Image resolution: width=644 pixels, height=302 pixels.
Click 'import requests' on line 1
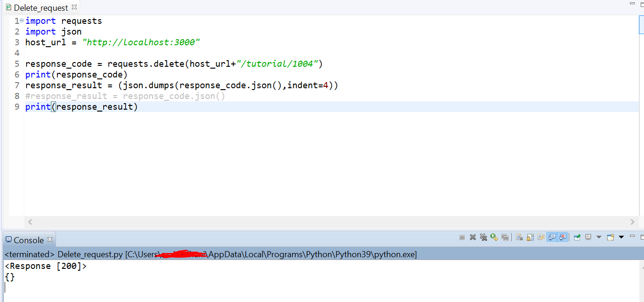(x=64, y=21)
